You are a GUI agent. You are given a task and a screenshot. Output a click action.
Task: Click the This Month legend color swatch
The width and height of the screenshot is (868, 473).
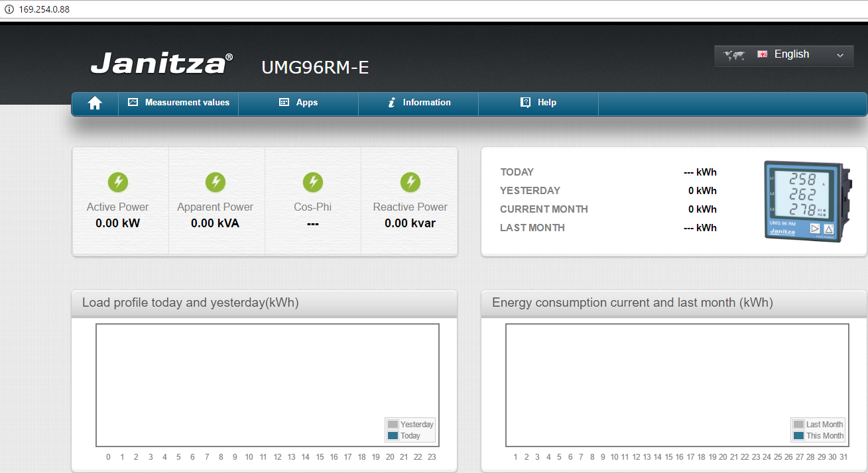[798, 436]
